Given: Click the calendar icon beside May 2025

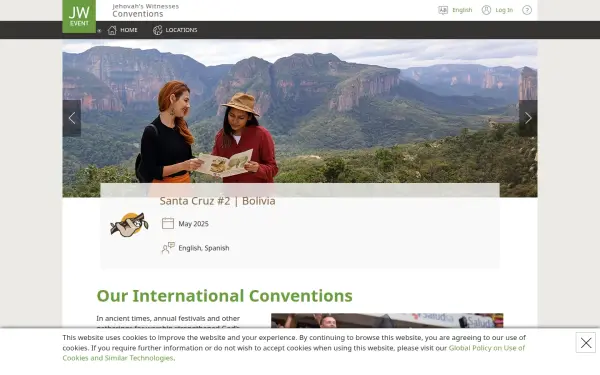Looking at the screenshot, I should tap(168, 223).
